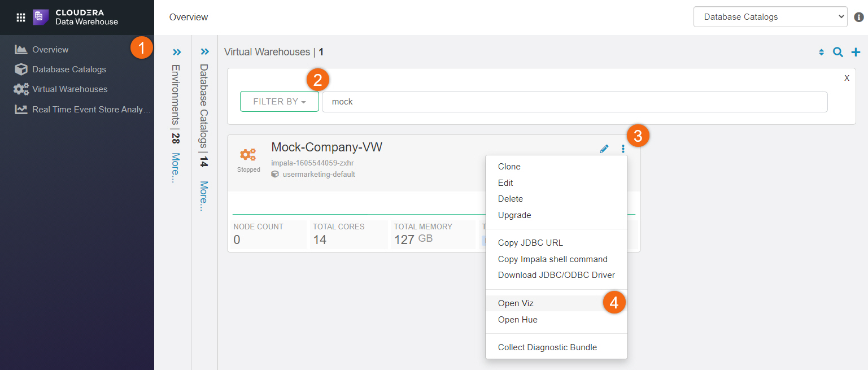Click the Virtual Warehouses | 1 heading
This screenshot has width=868, height=370.
[274, 52]
